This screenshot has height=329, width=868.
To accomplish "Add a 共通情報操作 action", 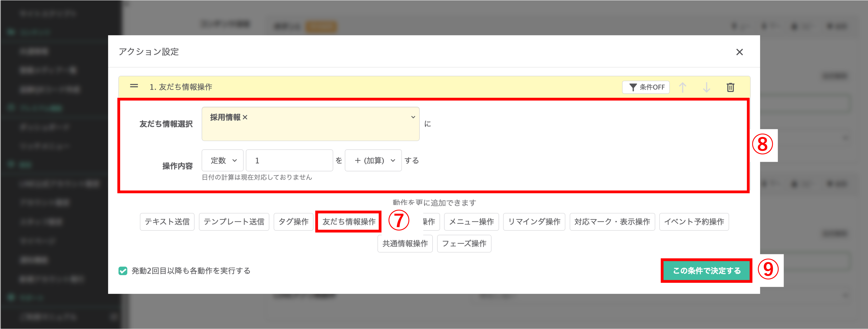I will (x=405, y=244).
